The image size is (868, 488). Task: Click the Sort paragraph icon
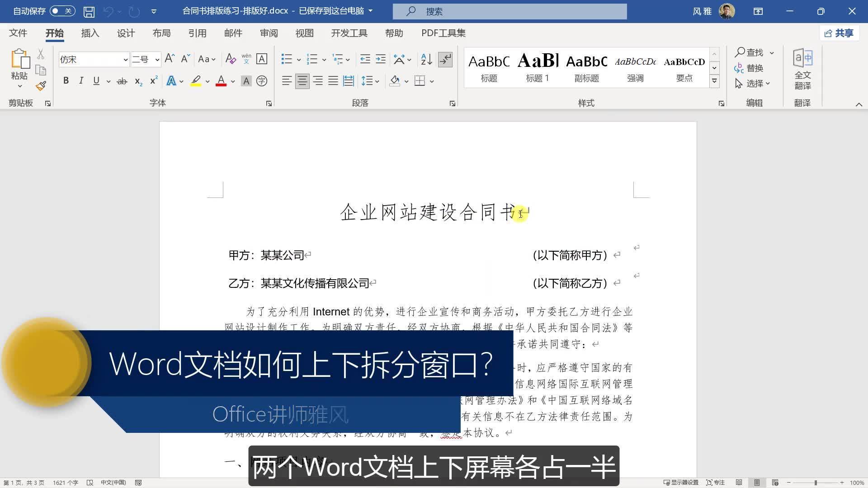point(426,59)
